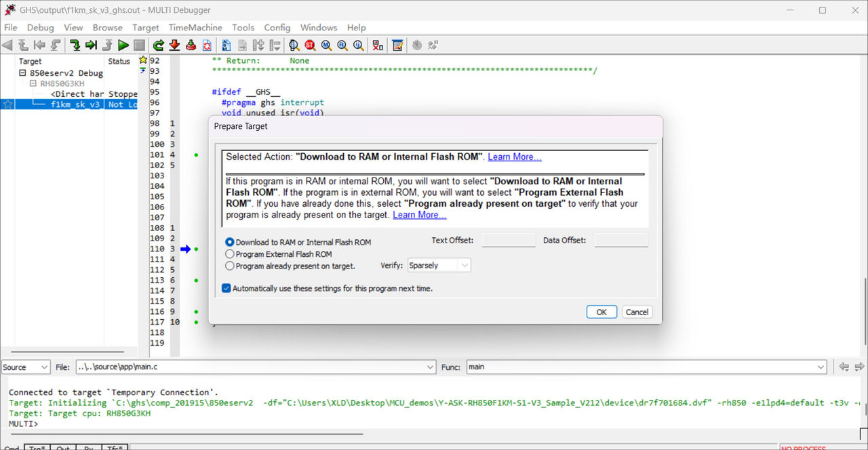Click the greyed TimeMachine clock icon
Viewport: 868px width, 450px height.
(x=417, y=45)
